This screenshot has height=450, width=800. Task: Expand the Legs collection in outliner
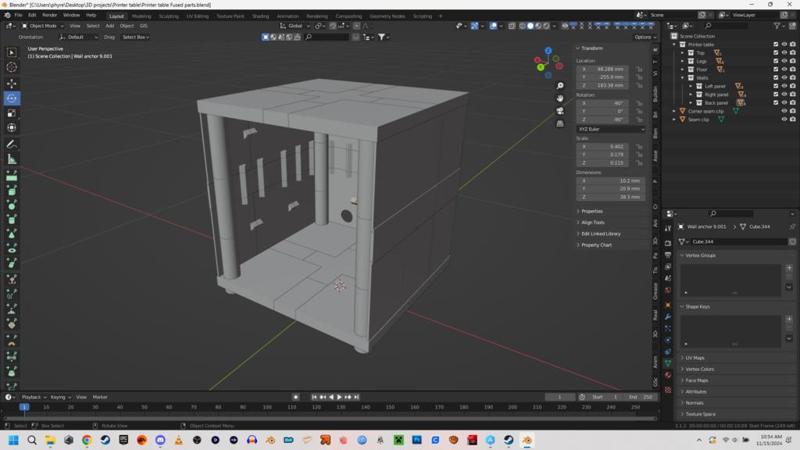[x=683, y=61]
